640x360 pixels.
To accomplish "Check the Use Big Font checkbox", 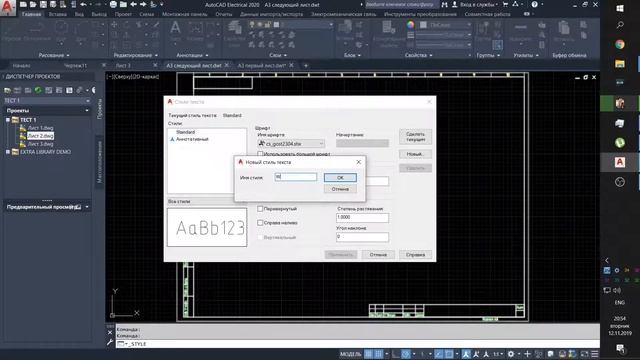I will (x=260, y=154).
